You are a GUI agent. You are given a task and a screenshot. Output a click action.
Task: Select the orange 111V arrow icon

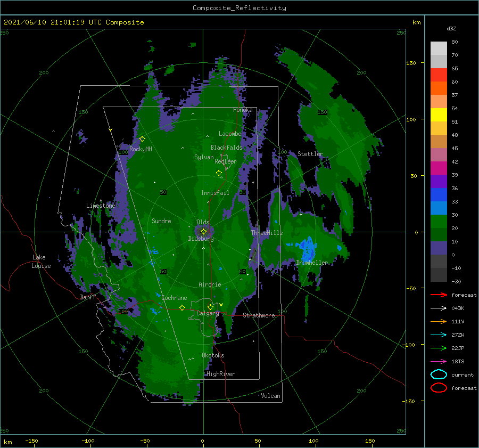point(439,321)
